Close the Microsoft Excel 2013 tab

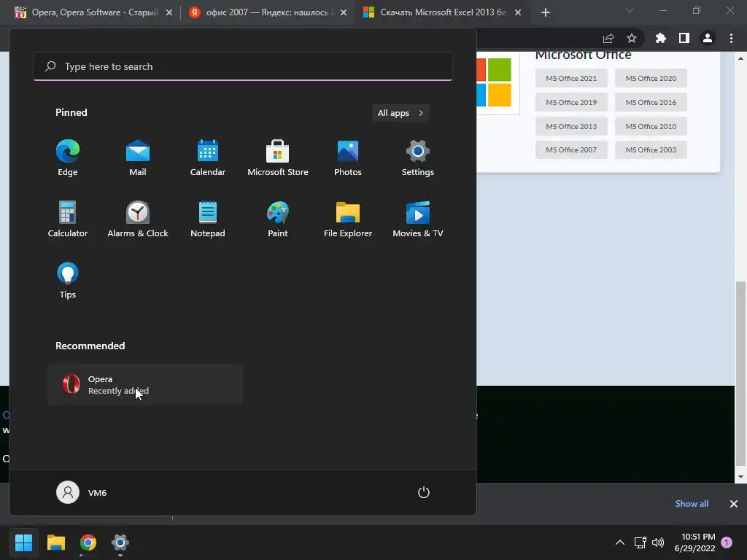pos(518,12)
